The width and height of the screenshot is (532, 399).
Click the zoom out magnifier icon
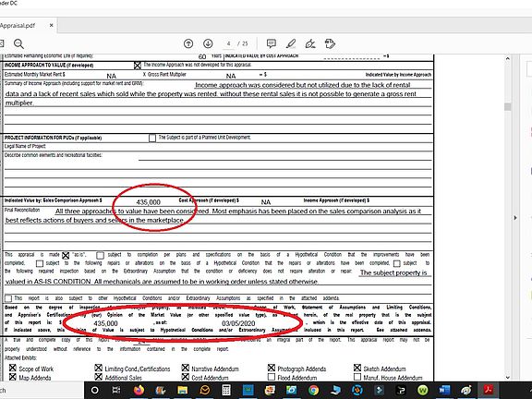coord(18,43)
